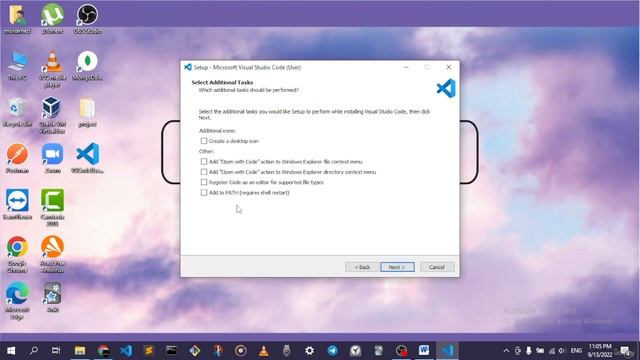Show hidden system tray icons
Image resolution: width=640 pixels, height=360 pixels.
506,351
